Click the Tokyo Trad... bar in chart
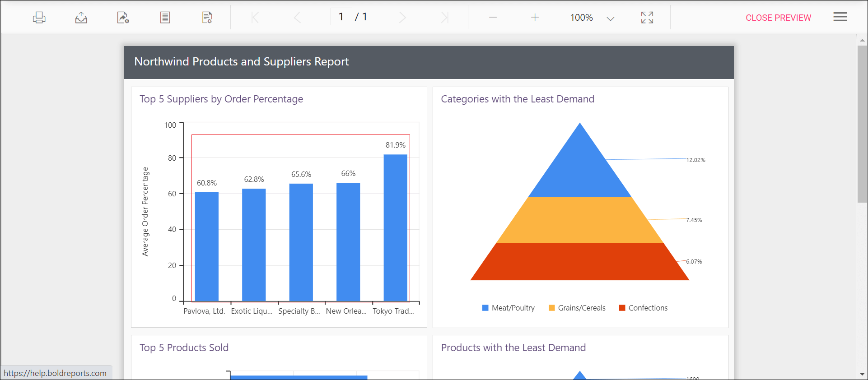 pyautogui.click(x=395, y=227)
